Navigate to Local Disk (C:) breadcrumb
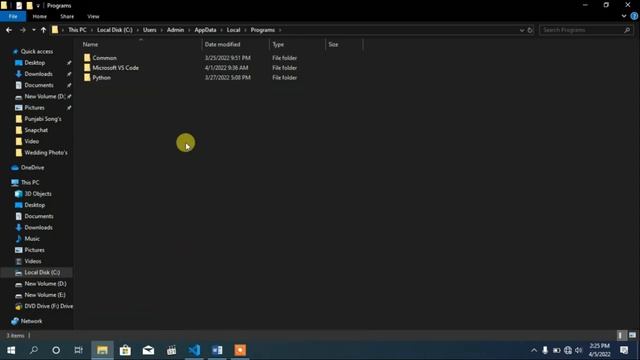The width and height of the screenshot is (640, 360). pyautogui.click(x=115, y=30)
